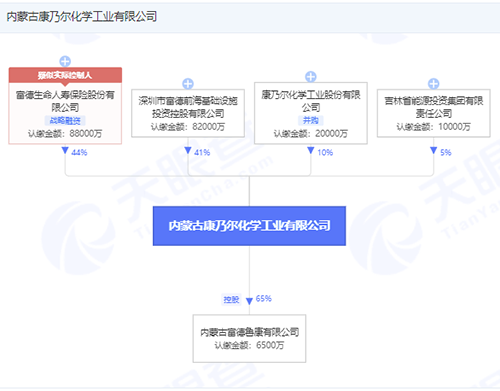Viewport: 500px width, 391px height.
Task: Expand the plus icon above 康乃尔化学工业股份有限公司
Action: click(x=311, y=77)
